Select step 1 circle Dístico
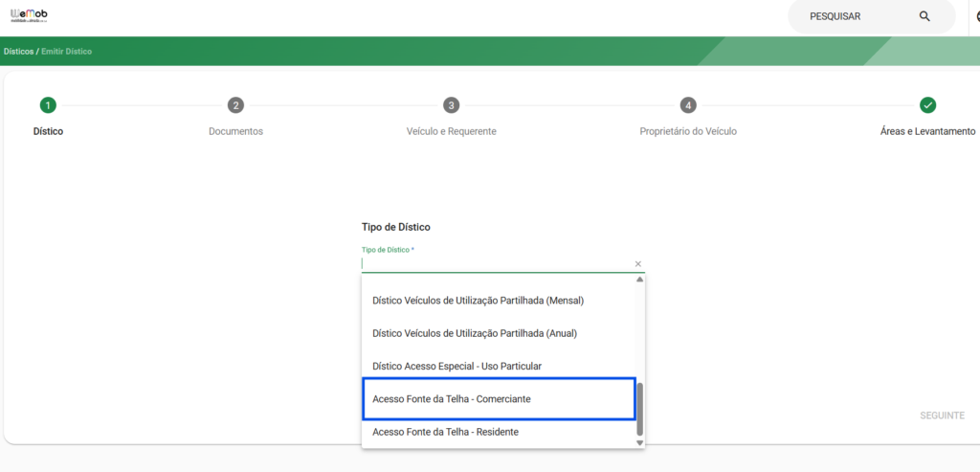Screen dimensions: 980x472 pyautogui.click(x=48, y=105)
